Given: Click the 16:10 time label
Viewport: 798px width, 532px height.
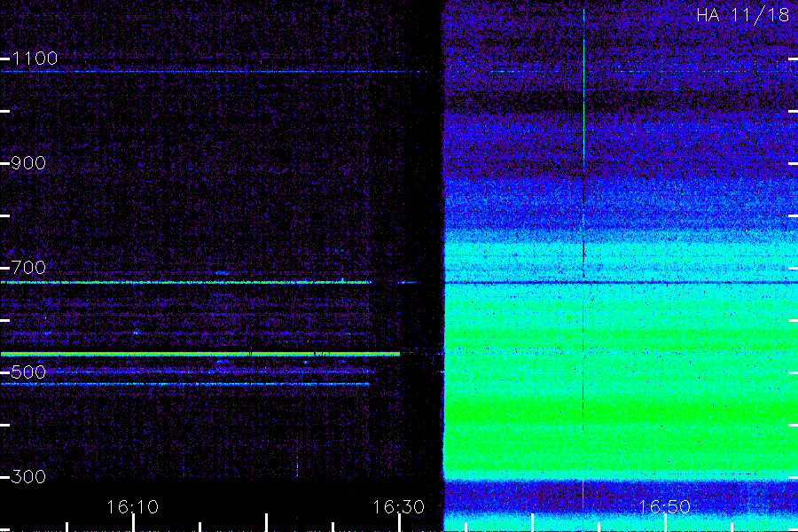Looking at the screenshot, I should (133, 507).
